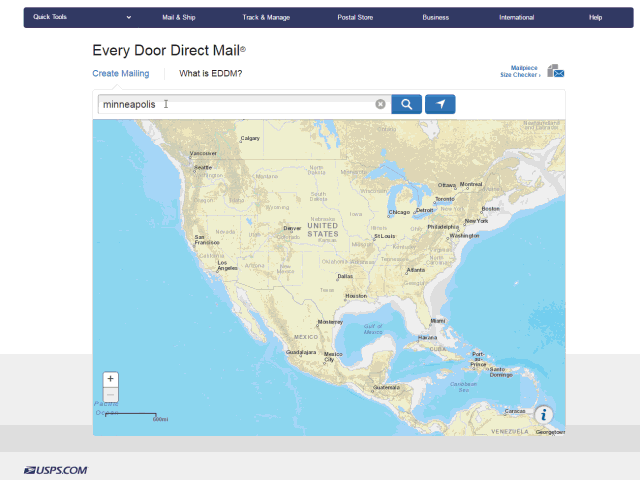Click the locate-me arrow button
The width and height of the screenshot is (640, 480).
(x=440, y=104)
